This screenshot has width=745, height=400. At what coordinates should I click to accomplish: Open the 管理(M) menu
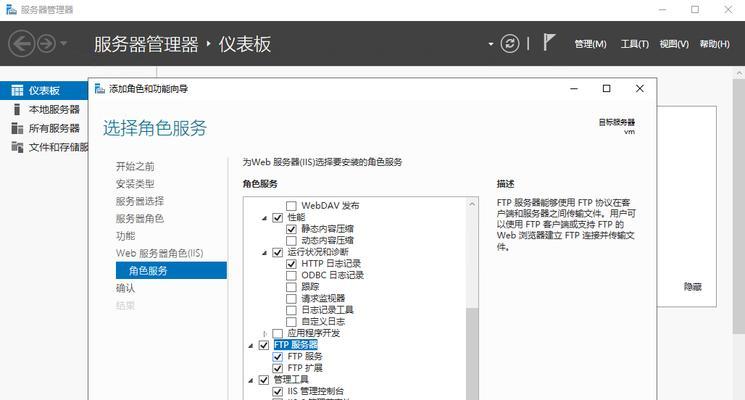pos(591,44)
